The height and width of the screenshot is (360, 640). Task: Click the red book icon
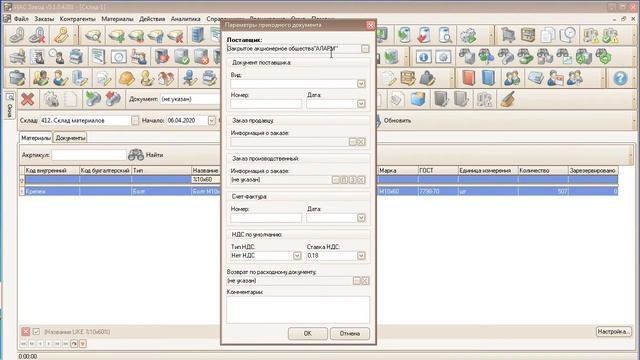(469, 78)
